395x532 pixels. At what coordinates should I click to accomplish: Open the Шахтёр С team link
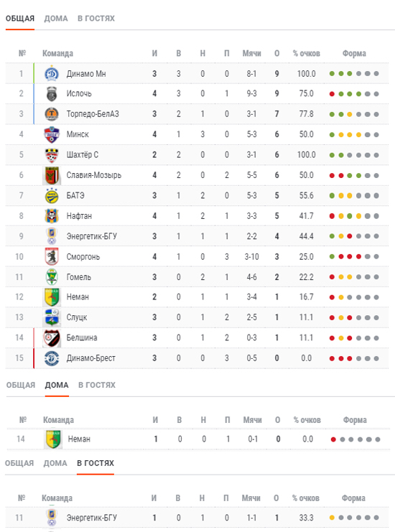click(x=82, y=154)
